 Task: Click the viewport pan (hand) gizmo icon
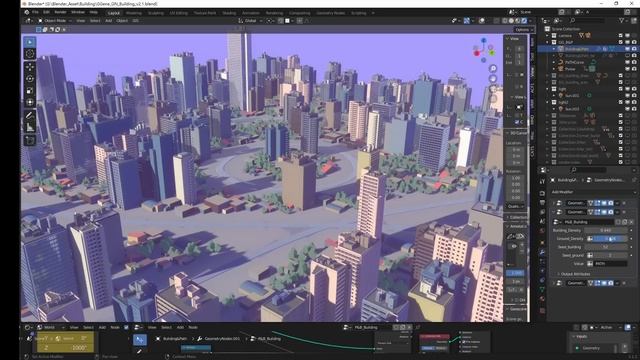point(493,78)
